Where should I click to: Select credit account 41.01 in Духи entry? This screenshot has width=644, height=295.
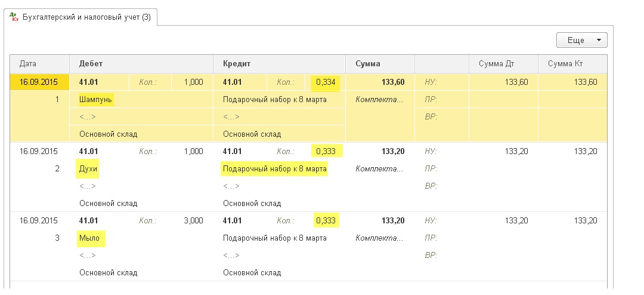(x=240, y=152)
